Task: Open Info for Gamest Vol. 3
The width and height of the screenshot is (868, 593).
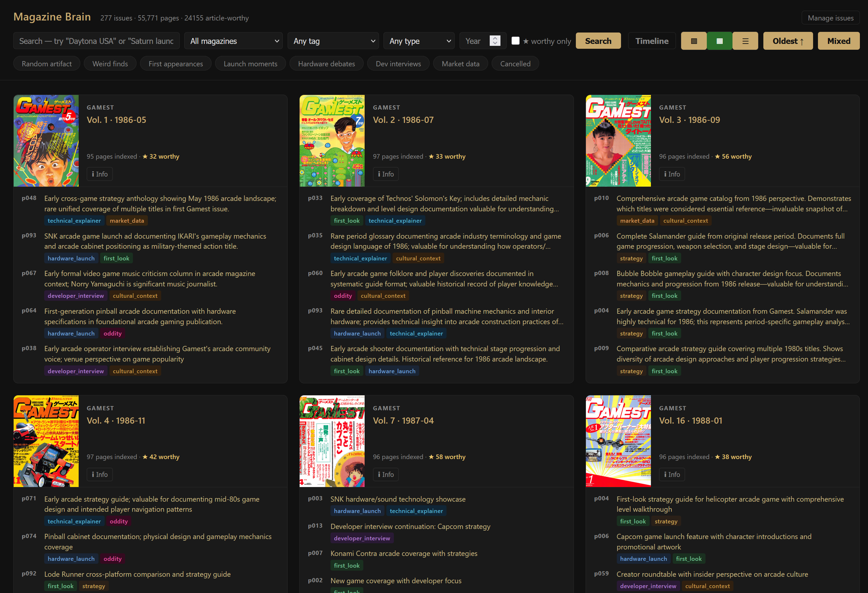Action: (x=672, y=174)
